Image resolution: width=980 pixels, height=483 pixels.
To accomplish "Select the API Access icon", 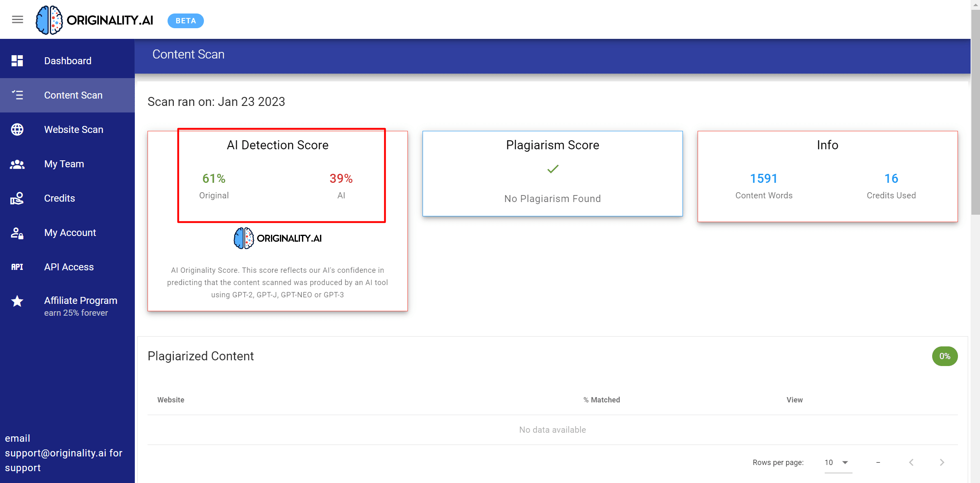I will click(17, 267).
